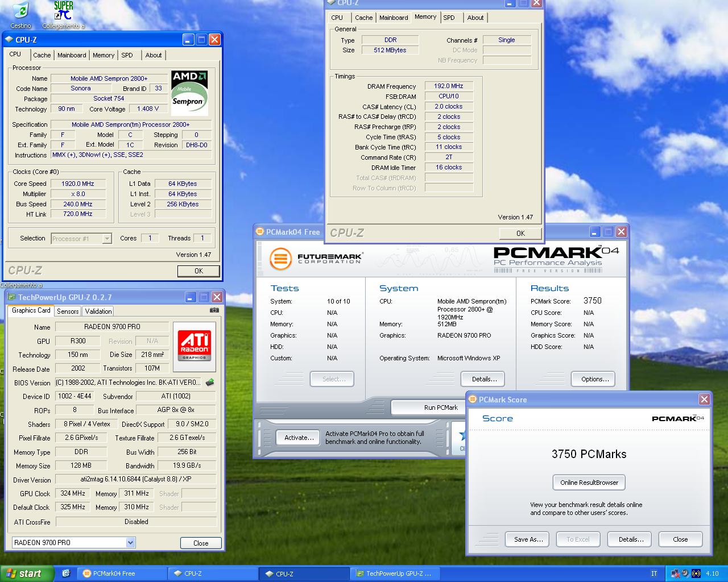Click Activate button in PCMark04
Screen dimensions: 728x582
pos(299,438)
